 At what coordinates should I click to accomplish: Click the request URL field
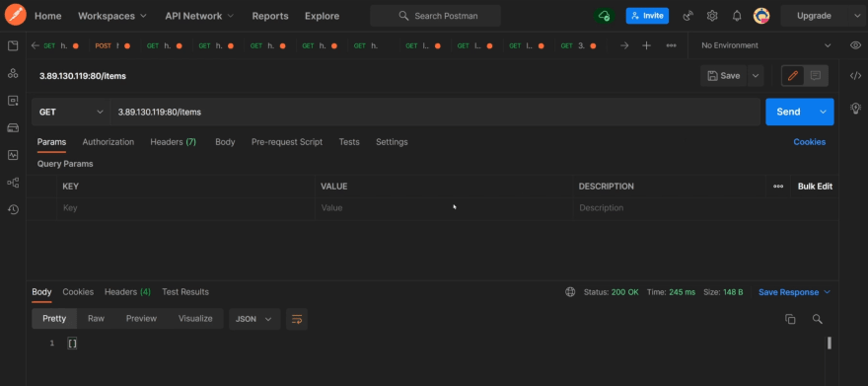tap(435, 112)
